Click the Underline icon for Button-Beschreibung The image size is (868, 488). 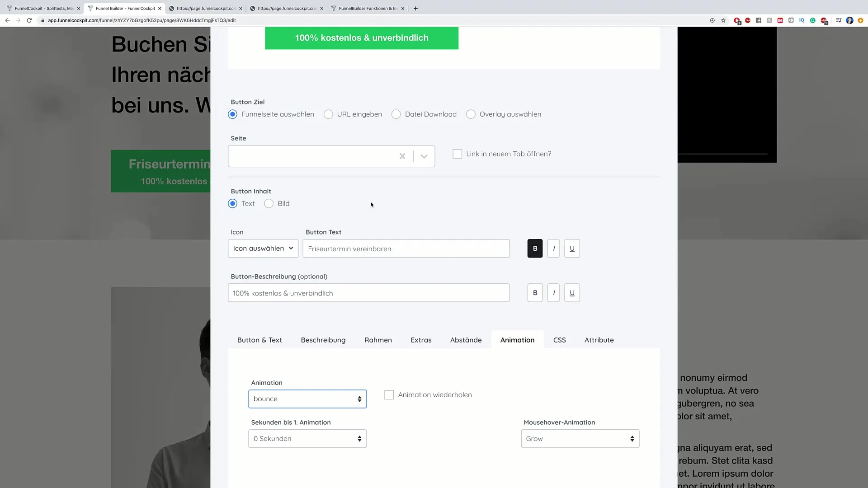[x=572, y=292]
